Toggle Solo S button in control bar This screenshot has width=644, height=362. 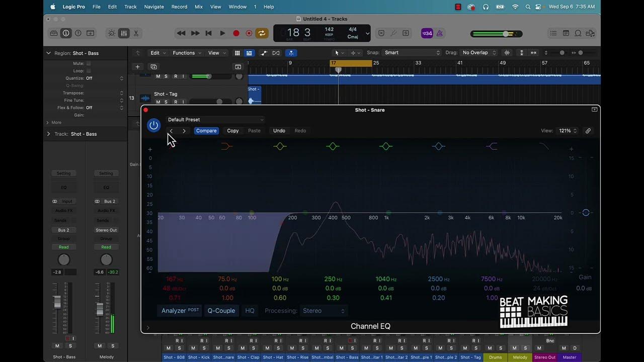pyautogui.click(x=406, y=33)
